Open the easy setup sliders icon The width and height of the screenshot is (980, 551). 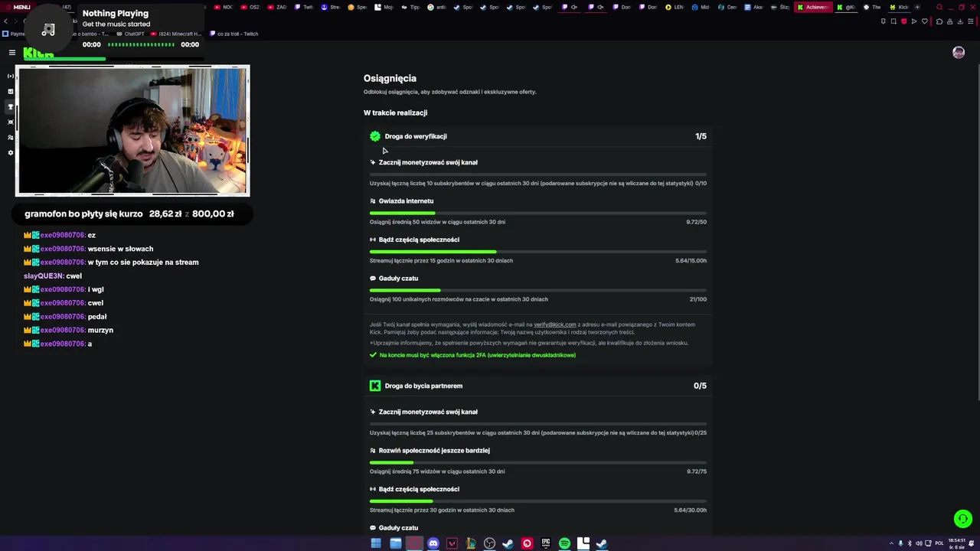pos(971,21)
